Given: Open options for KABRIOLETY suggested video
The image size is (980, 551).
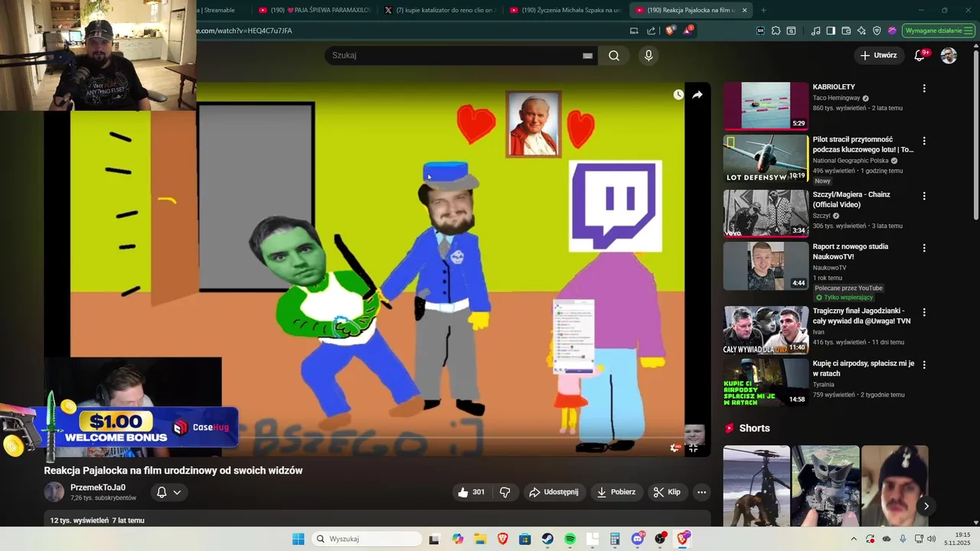Looking at the screenshot, I should [x=924, y=89].
